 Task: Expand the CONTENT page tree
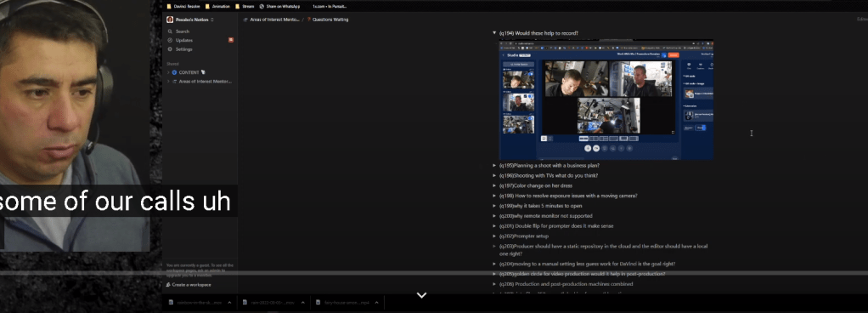tap(168, 72)
